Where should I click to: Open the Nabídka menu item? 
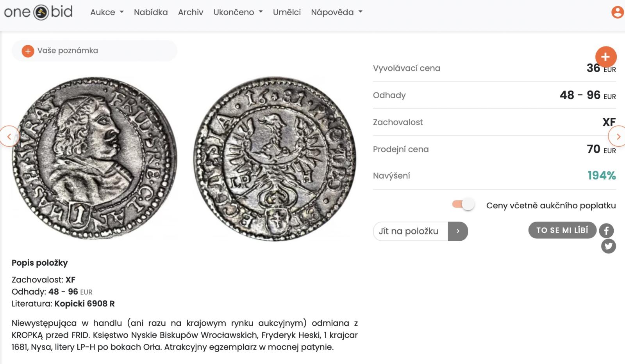tap(151, 12)
